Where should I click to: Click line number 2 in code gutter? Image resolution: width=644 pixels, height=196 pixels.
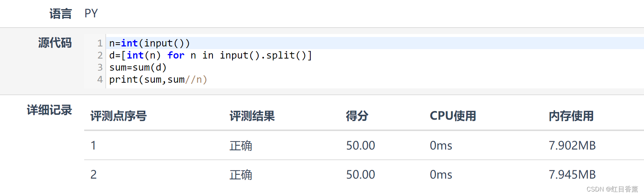pyautogui.click(x=100, y=56)
